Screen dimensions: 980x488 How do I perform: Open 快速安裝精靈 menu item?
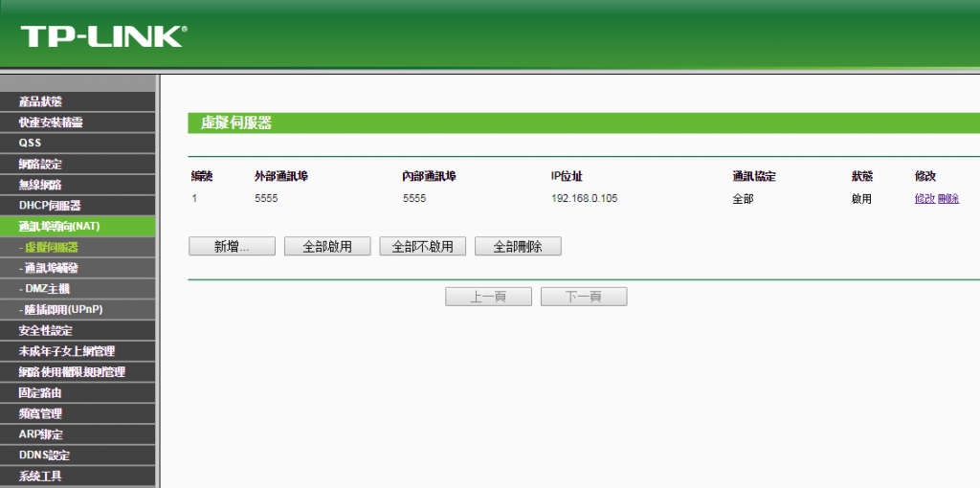pyautogui.click(x=78, y=122)
